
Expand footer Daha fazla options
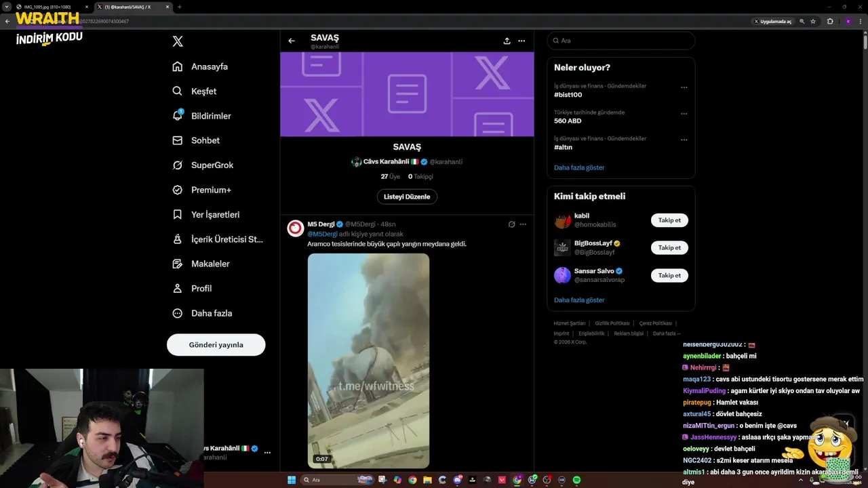pos(667,333)
